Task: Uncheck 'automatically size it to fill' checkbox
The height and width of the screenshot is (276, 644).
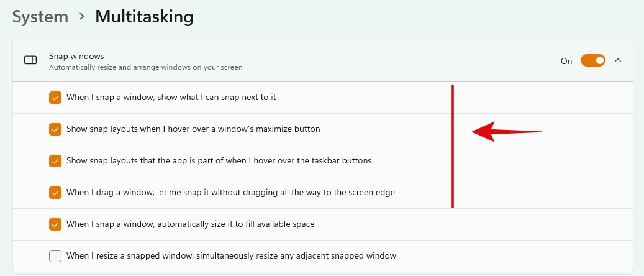Action: 55,224
